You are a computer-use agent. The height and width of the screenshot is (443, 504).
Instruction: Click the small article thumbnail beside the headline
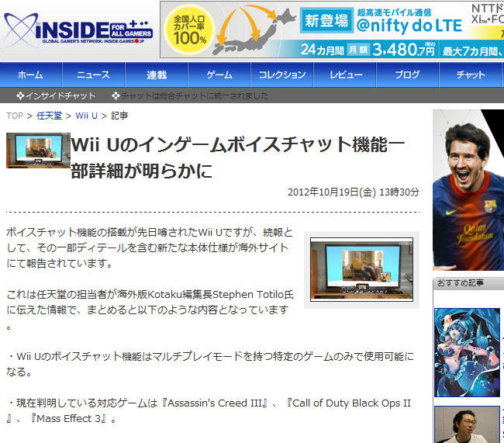point(38,151)
